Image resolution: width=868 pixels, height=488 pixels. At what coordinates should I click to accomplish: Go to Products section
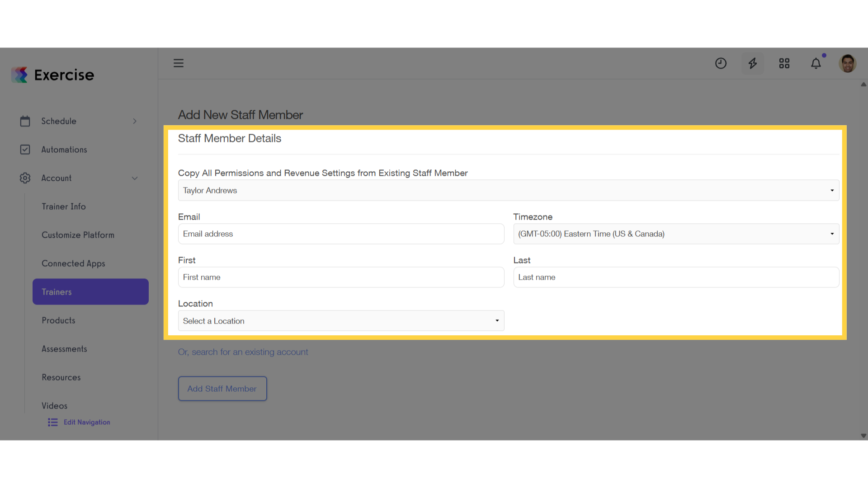pyautogui.click(x=58, y=320)
